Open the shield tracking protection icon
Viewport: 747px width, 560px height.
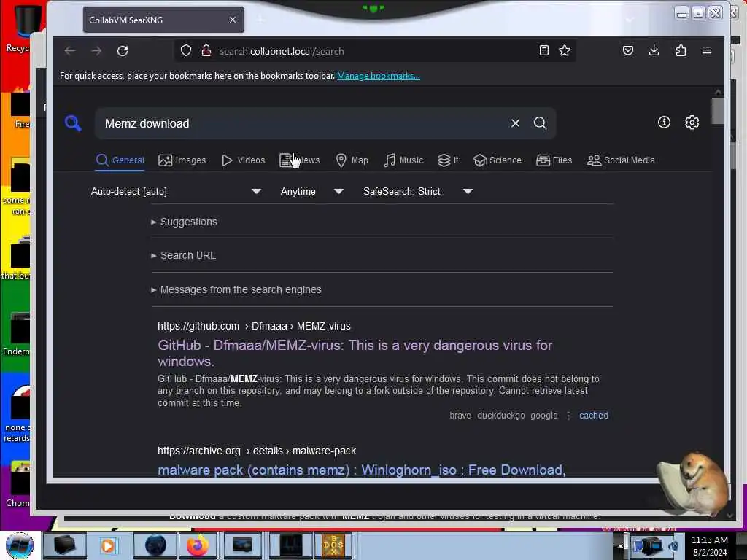186,51
